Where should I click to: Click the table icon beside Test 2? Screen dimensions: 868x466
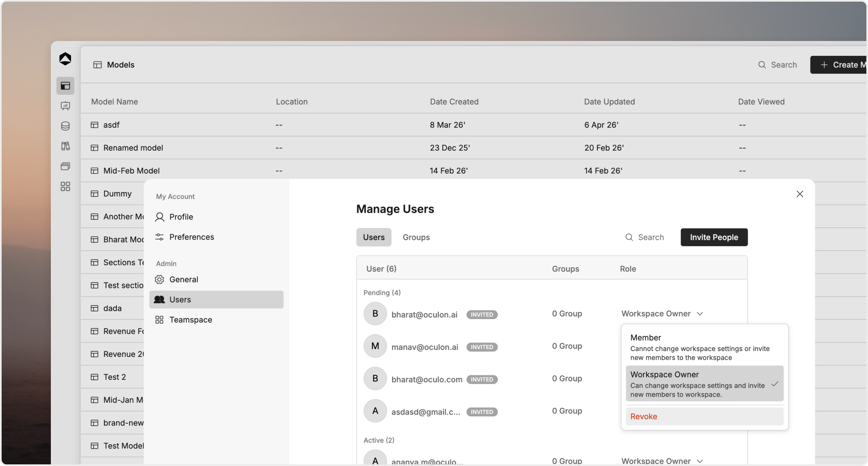tap(94, 377)
